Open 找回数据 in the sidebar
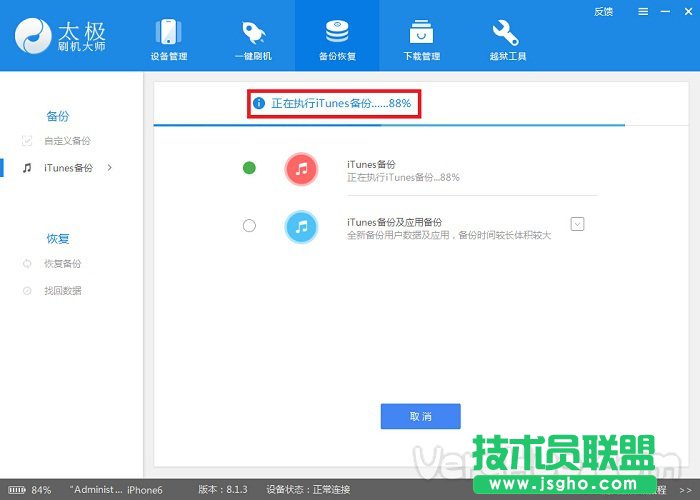Viewport: 700px width, 500px height. pyautogui.click(x=62, y=291)
